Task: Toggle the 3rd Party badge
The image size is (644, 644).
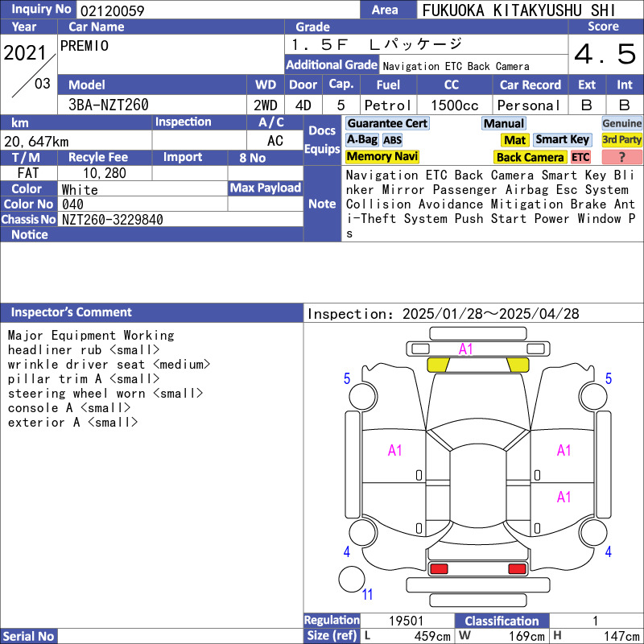Action: pos(621,140)
